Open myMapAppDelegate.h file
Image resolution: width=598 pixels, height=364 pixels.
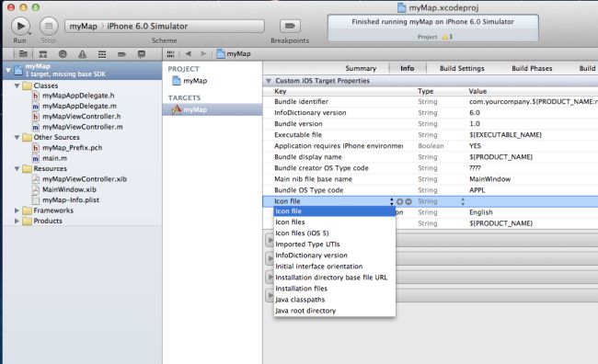coord(78,96)
